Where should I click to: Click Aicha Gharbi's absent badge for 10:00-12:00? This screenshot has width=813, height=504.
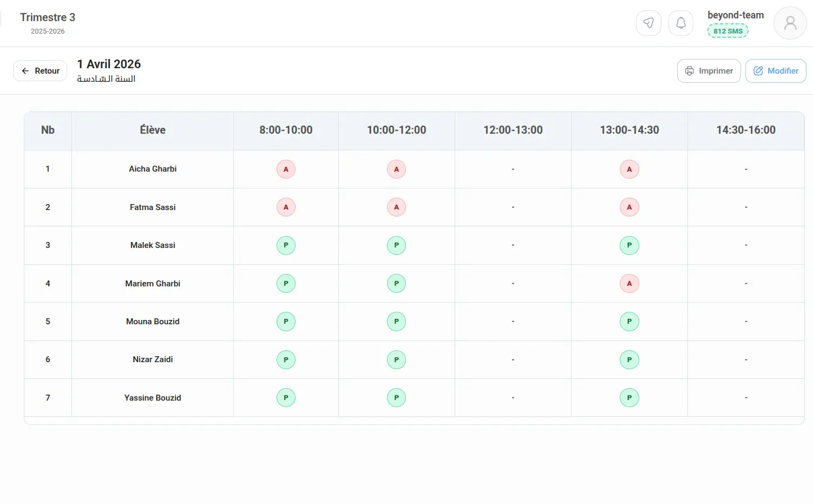pos(396,169)
